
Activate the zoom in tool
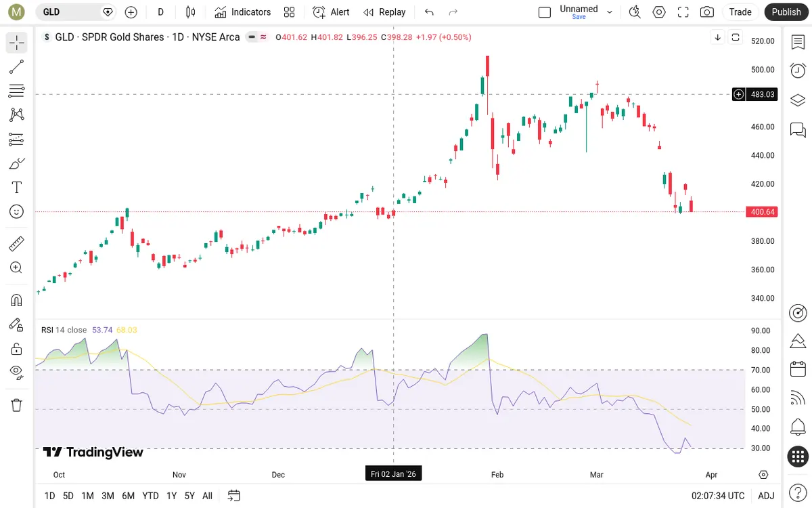(17, 268)
